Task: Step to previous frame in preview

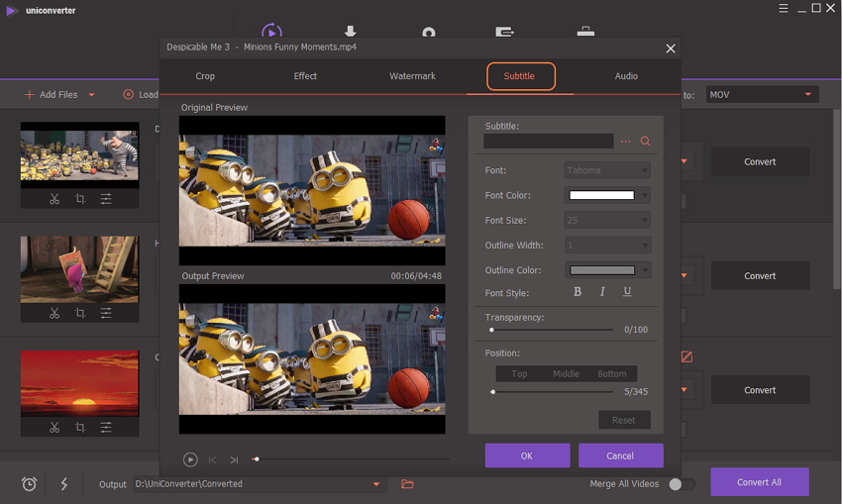Action: [212, 460]
